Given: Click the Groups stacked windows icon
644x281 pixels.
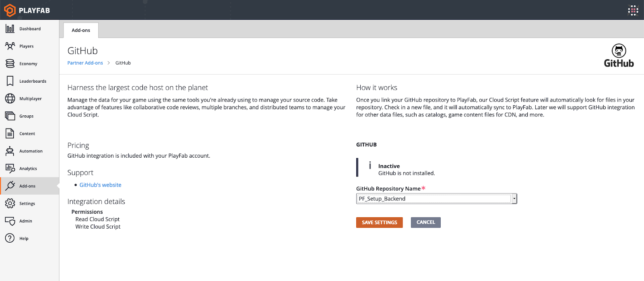Looking at the screenshot, I should 10,116.
